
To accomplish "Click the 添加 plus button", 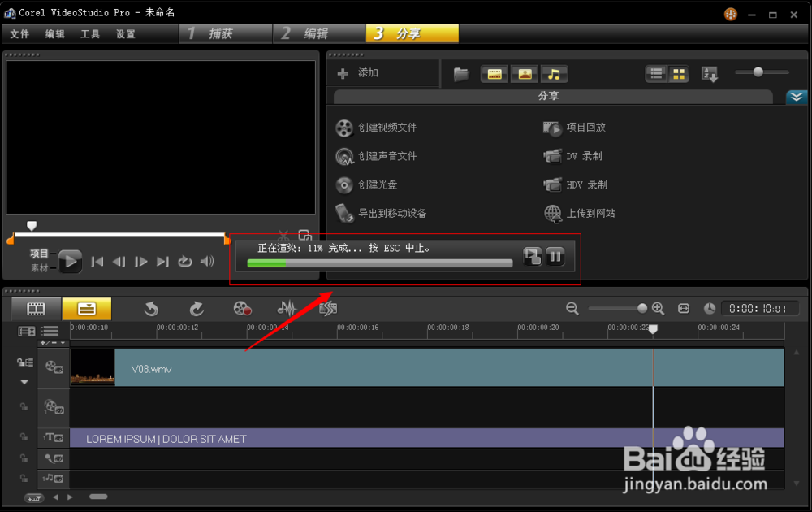I will click(x=343, y=74).
